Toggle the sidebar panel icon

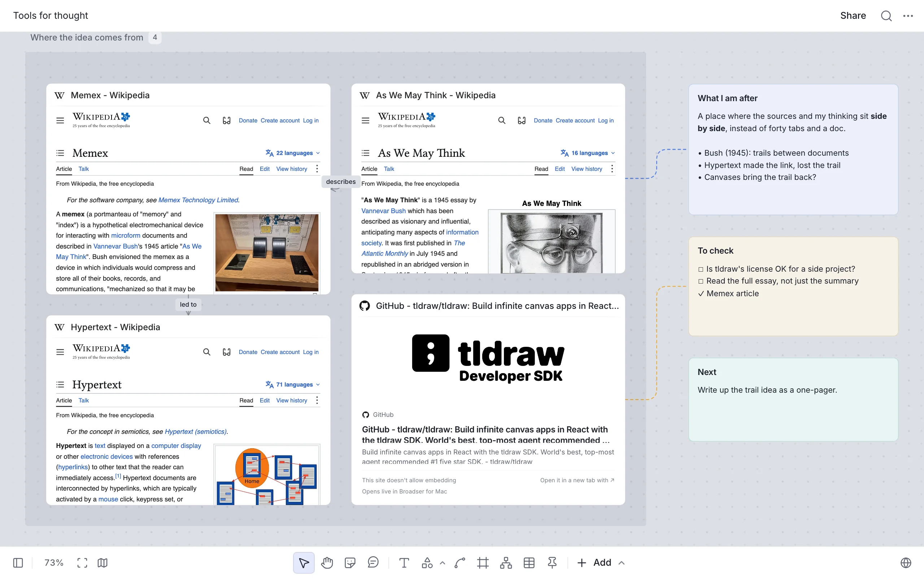coord(18,563)
